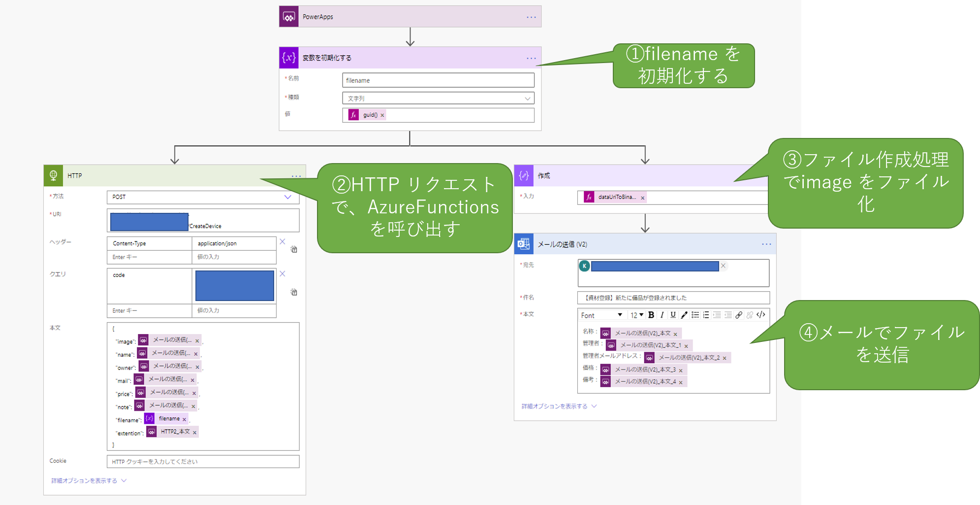The image size is (980, 505).
Task: Insert a bulleted list in mail body
Action: pyautogui.click(x=695, y=315)
